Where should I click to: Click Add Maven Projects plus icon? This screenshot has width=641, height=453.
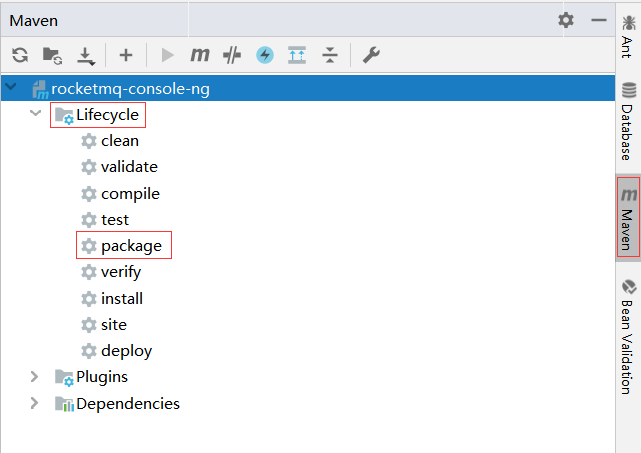(x=126, y=55)
